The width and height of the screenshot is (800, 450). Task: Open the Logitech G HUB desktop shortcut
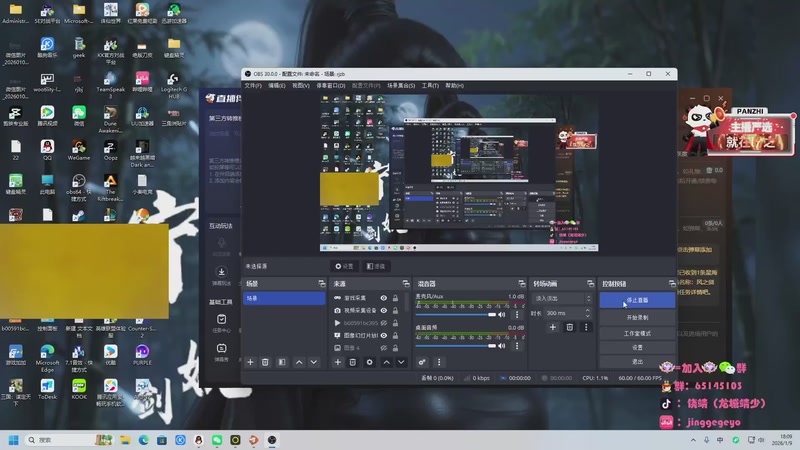(x=173, y=85)
